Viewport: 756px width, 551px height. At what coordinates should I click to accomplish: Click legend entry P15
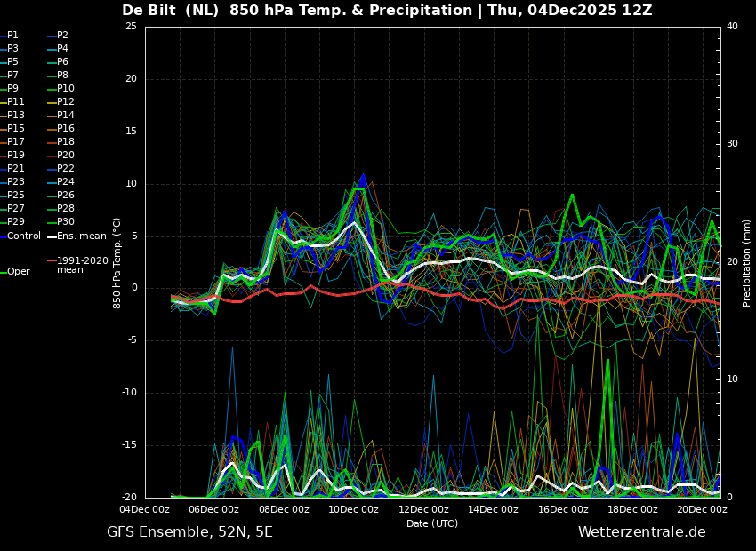tap(12, 129)
